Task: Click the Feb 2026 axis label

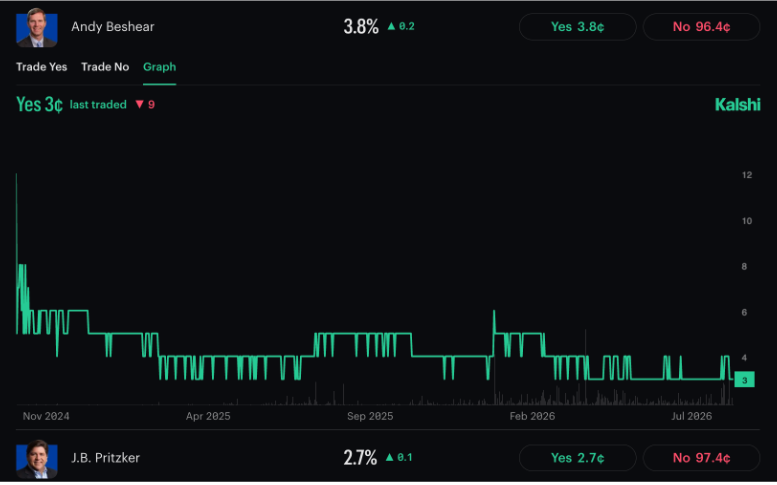Action: tap(532, 416)
